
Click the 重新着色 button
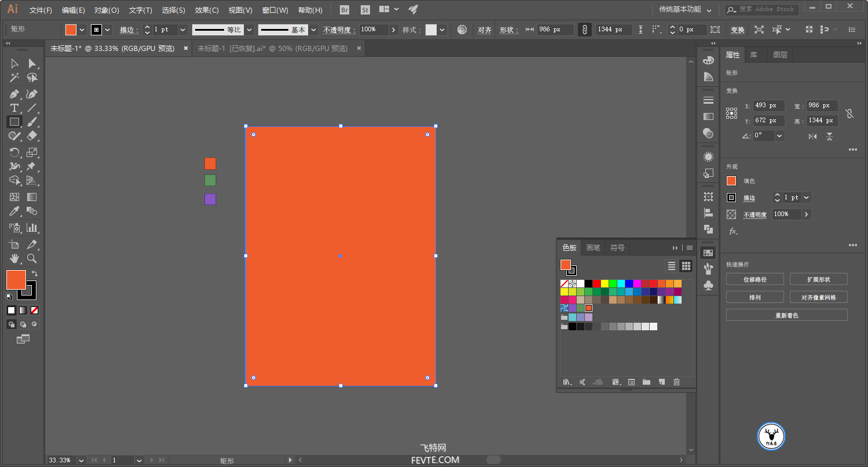[x=786, y=315]
